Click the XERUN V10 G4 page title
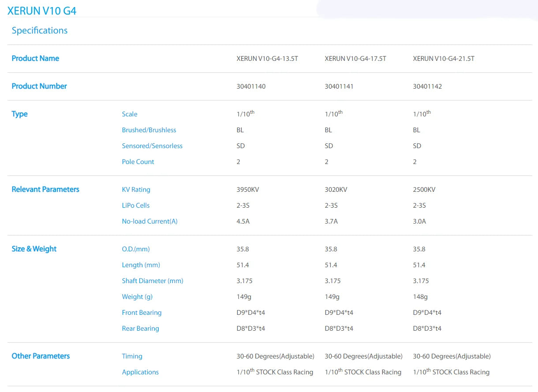Image resolution: width=538 pixels, height=392 pixels. pos(42,11)
